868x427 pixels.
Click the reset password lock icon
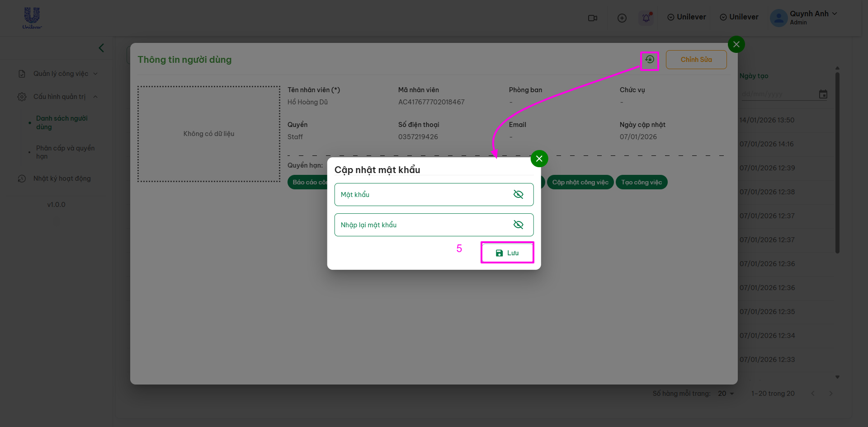[x=650, y=60]
